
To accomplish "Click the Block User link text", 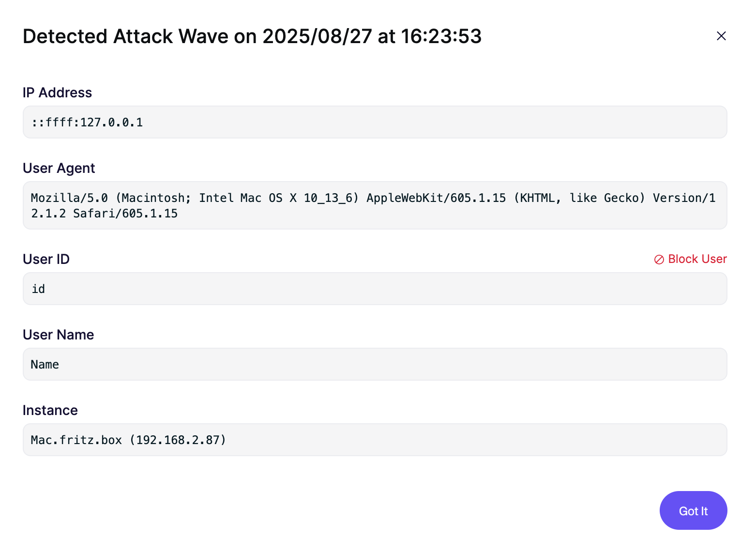I will click(x=697, y=259).
